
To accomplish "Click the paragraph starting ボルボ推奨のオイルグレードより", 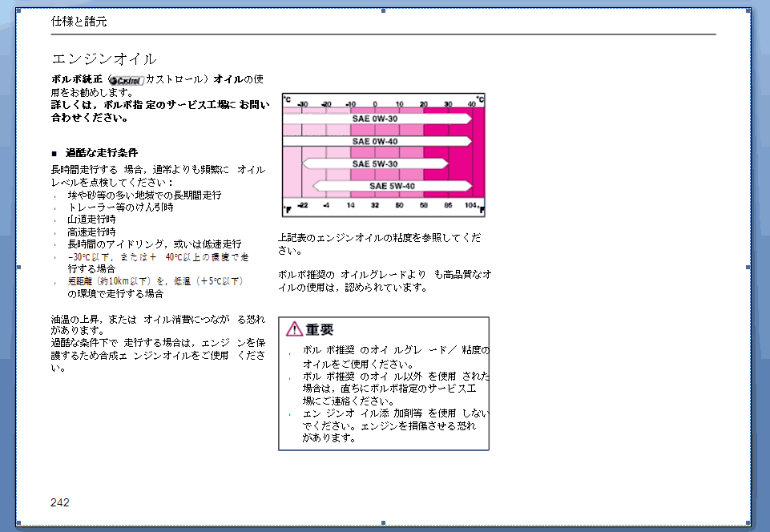I will (x=385, y=281).
